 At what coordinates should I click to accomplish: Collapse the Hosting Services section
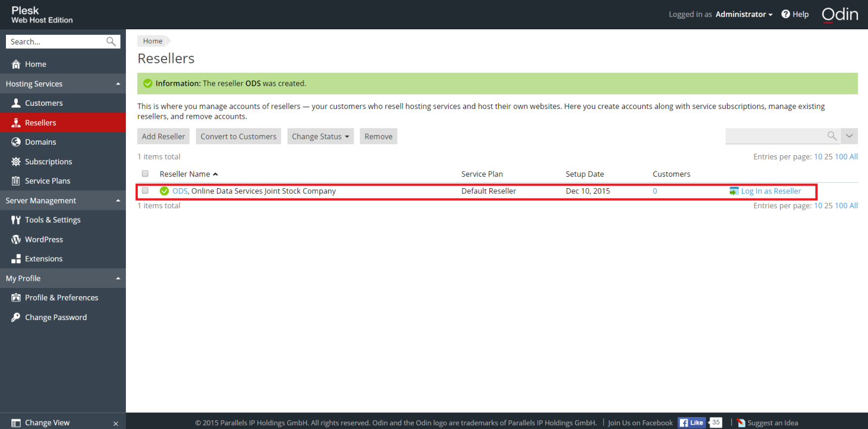coord(118,84)
